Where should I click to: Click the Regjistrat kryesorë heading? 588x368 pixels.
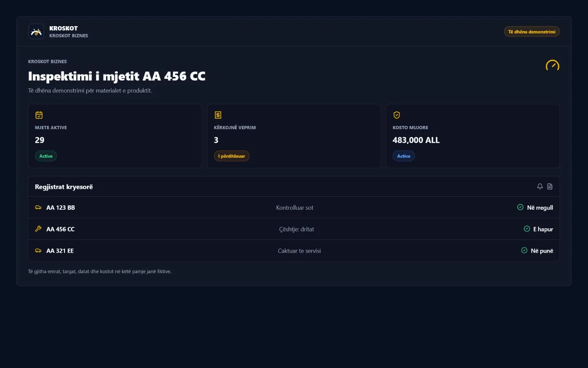64,187
